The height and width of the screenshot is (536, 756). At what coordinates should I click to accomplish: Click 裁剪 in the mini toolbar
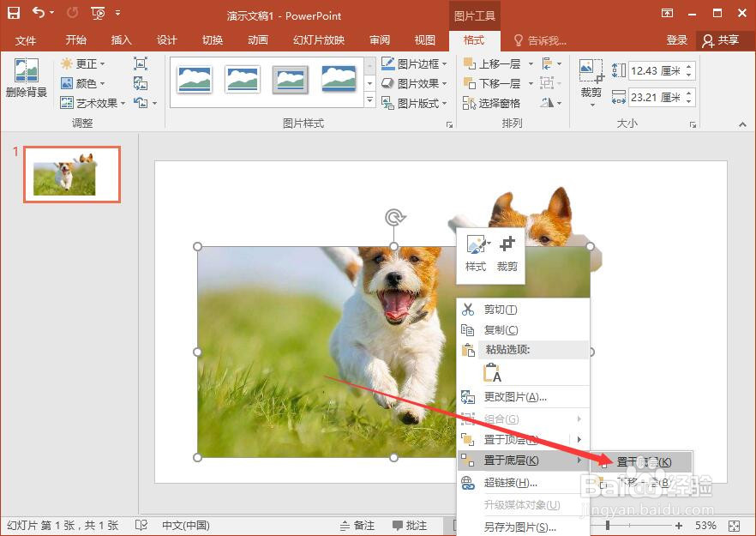point(507,254)
